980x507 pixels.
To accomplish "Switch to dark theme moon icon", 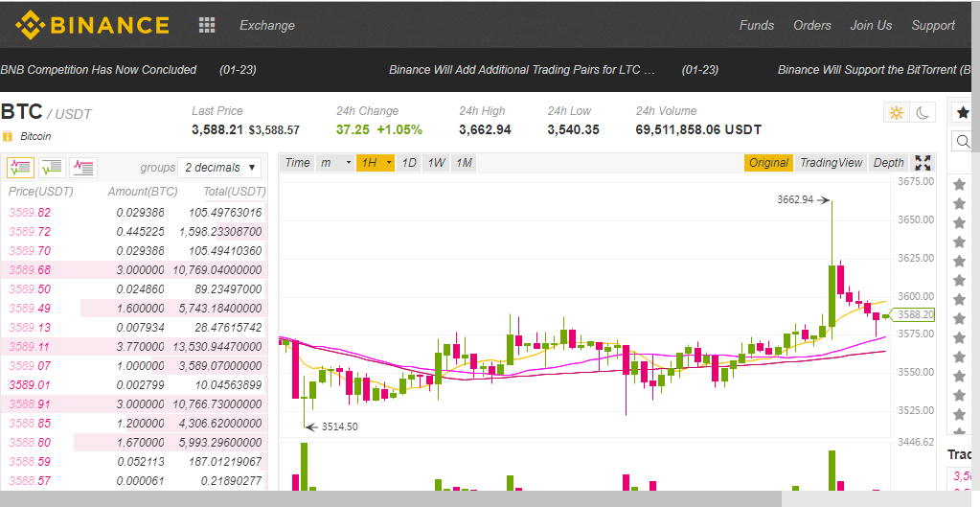I will [x=923, y=112].
